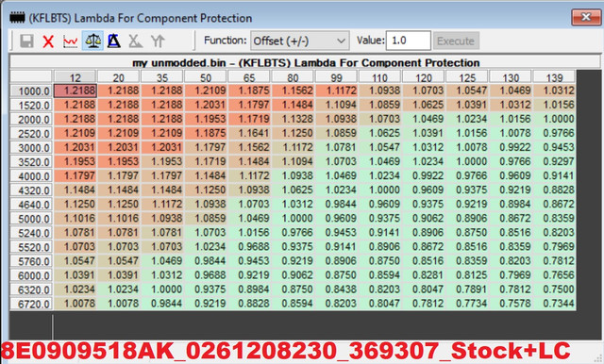The height and width of the screenshot is (364, 604).
Task: Select cell 1.0000 at row 3520.0, column 125
Action: click(x=467, y=161)
